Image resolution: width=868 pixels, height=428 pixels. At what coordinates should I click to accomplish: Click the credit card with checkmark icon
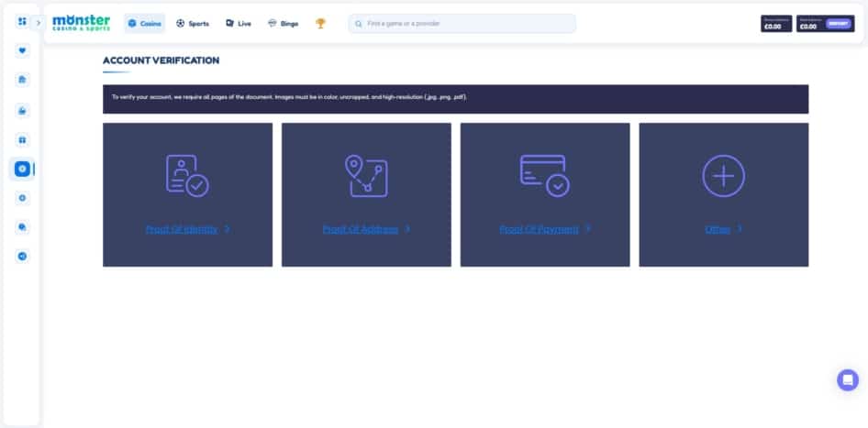tap(545, 176)
